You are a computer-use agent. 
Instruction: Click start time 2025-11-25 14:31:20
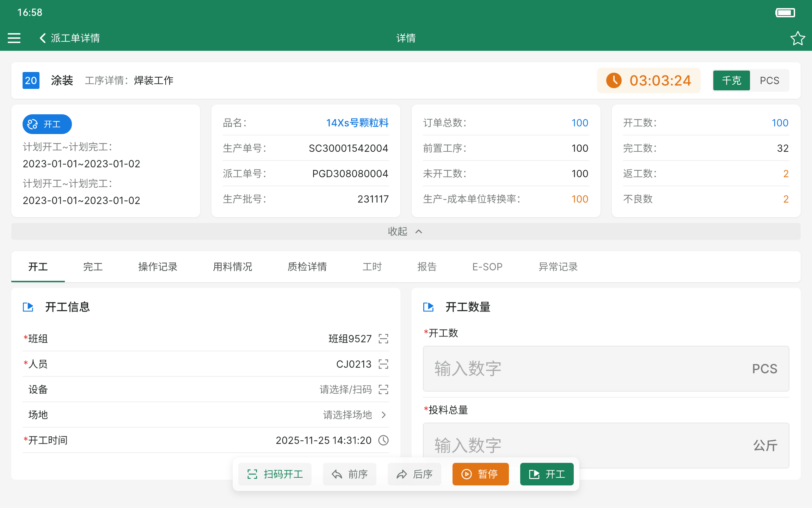324,440
